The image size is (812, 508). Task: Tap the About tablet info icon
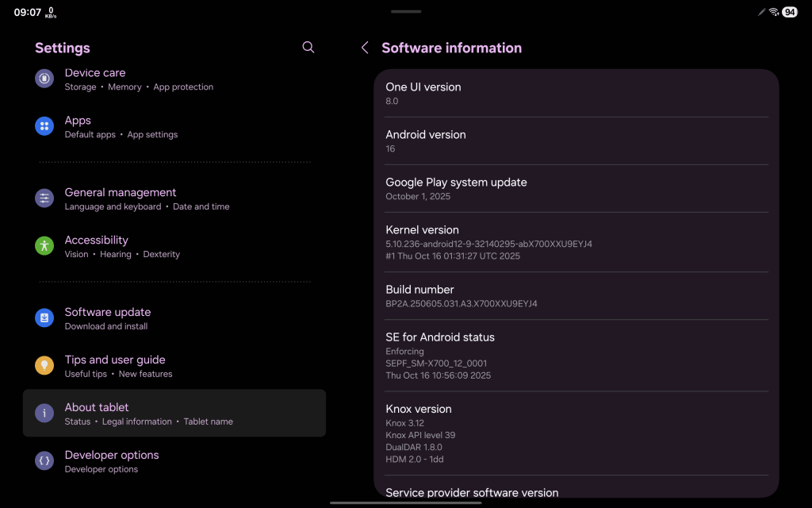coord(44,414)
